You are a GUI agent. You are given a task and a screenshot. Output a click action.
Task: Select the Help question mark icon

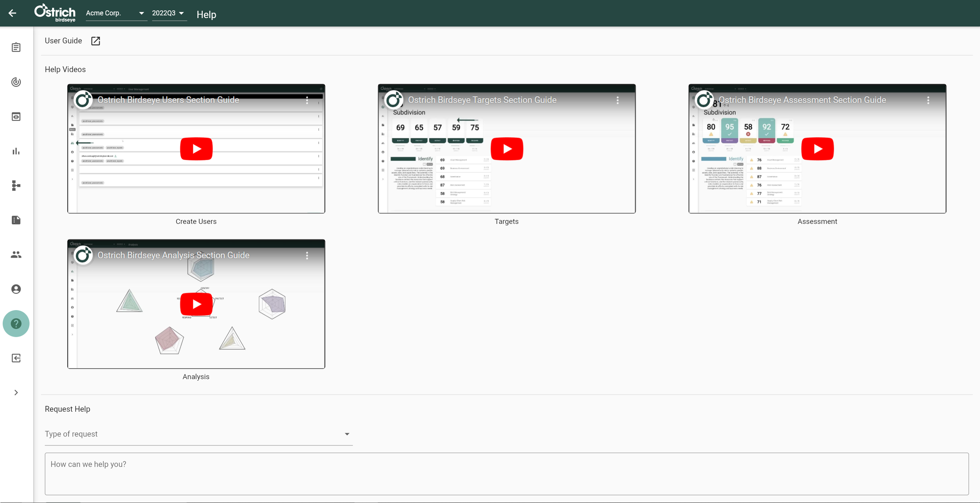[x=16, y=324]
